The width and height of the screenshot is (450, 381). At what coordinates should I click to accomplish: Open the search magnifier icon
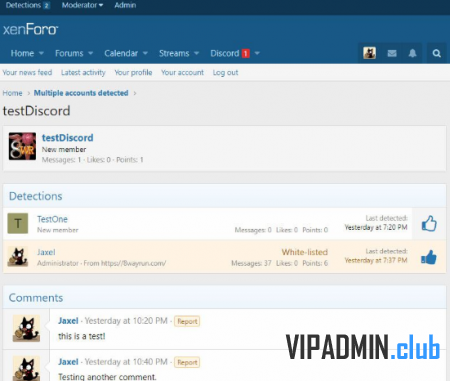436,53
